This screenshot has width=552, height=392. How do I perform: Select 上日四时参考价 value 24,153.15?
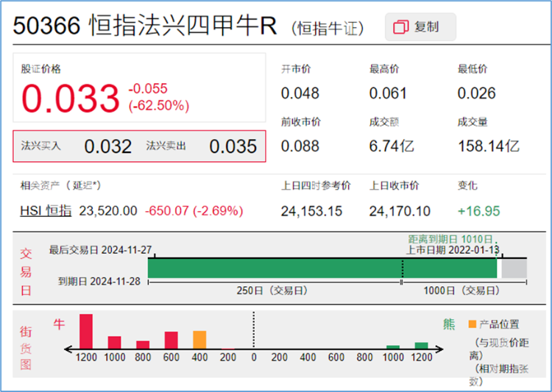click(x=311, y=211)
